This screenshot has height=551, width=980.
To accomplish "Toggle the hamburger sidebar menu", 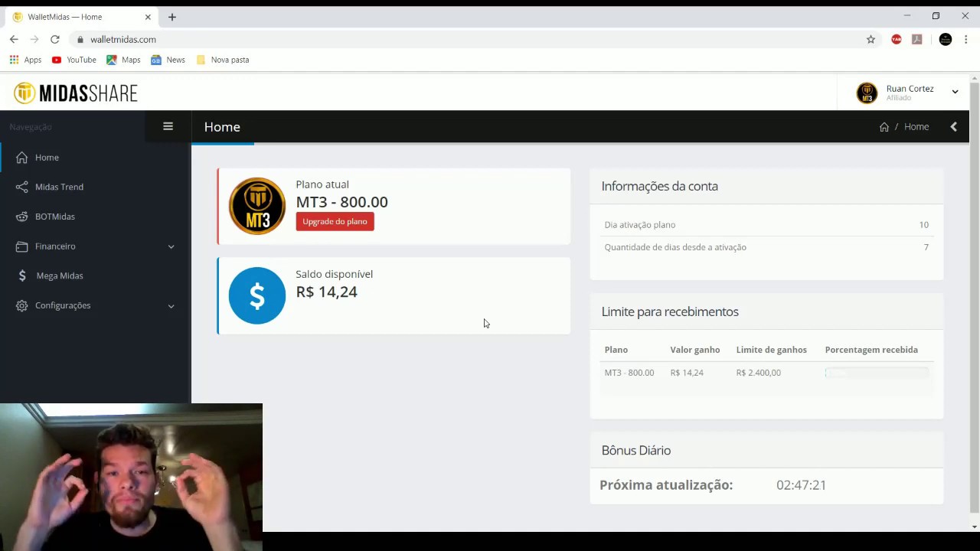I will [168, 126].
